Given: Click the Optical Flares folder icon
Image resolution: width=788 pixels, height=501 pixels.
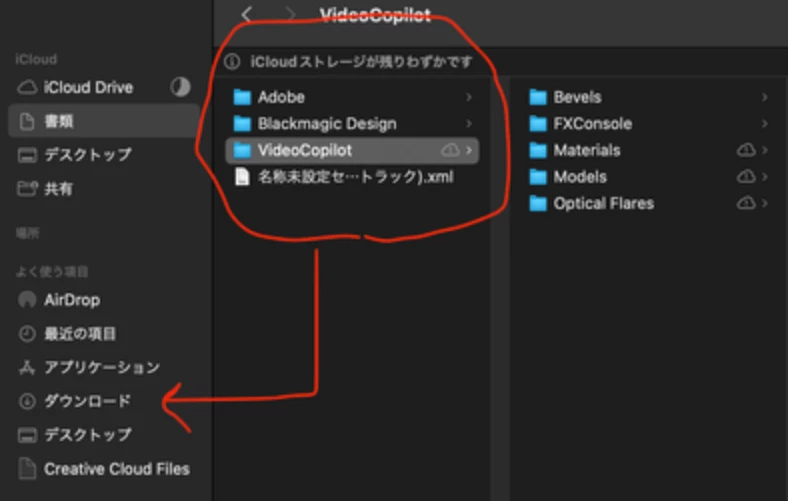Looking at the screenshot, I should 538,204.
